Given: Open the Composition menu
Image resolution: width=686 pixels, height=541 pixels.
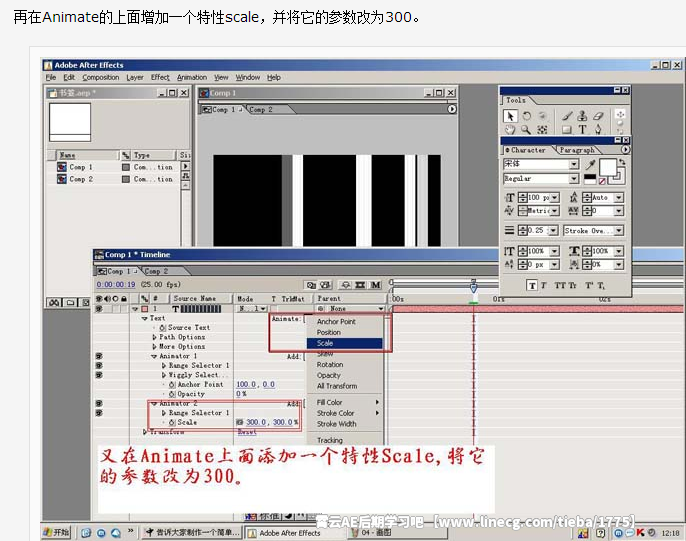Looking at the screenshot, I should (101, 77).
